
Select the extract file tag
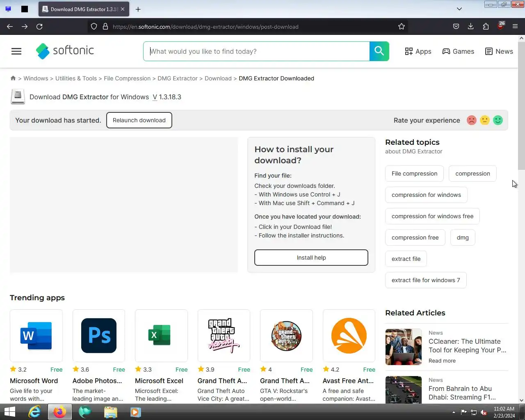coord(406,259)
